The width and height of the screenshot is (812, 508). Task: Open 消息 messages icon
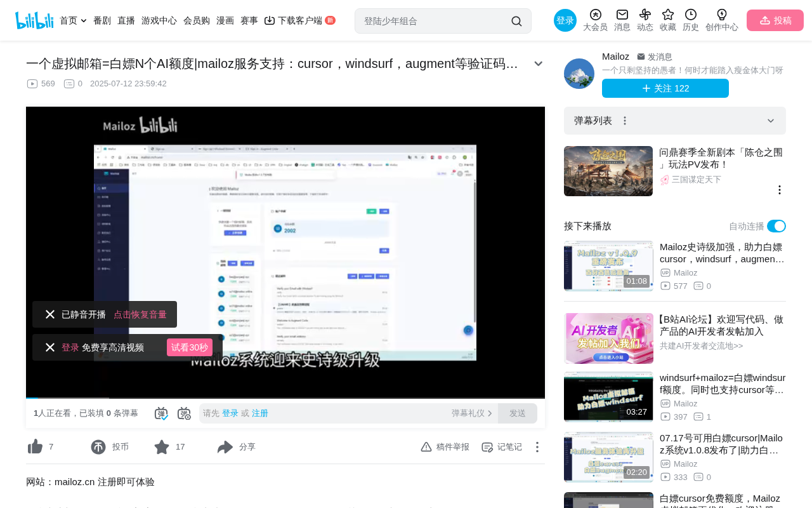point(622,20)
